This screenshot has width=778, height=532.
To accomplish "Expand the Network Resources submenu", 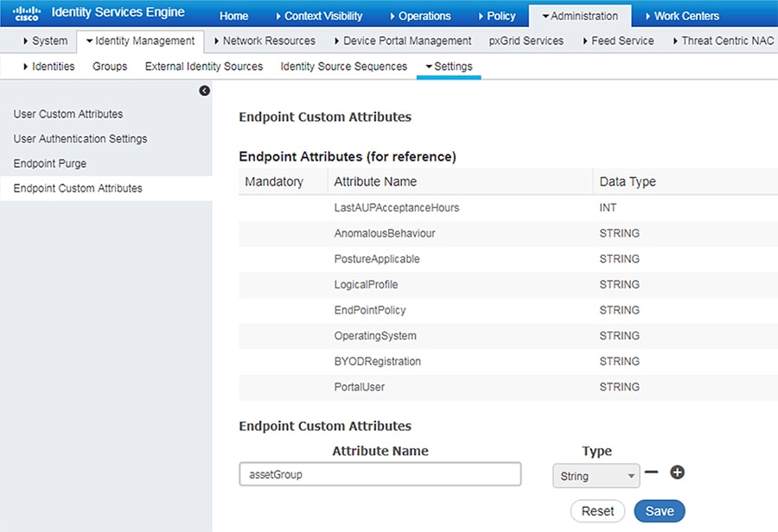I will 265,41.
